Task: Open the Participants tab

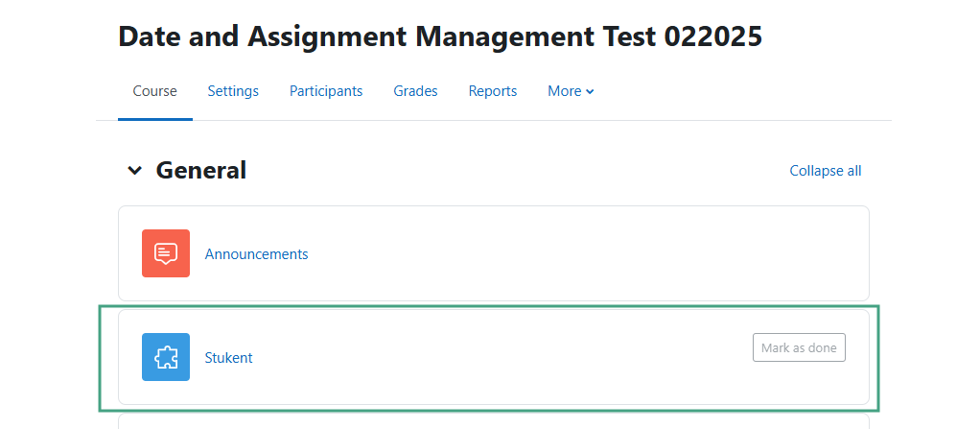Action: [x=326, y=91]
